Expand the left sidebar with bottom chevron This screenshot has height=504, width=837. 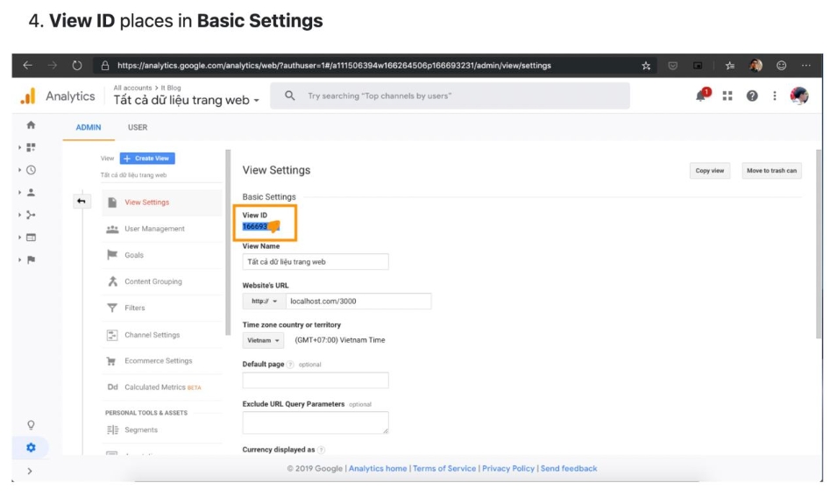point(31,471)
